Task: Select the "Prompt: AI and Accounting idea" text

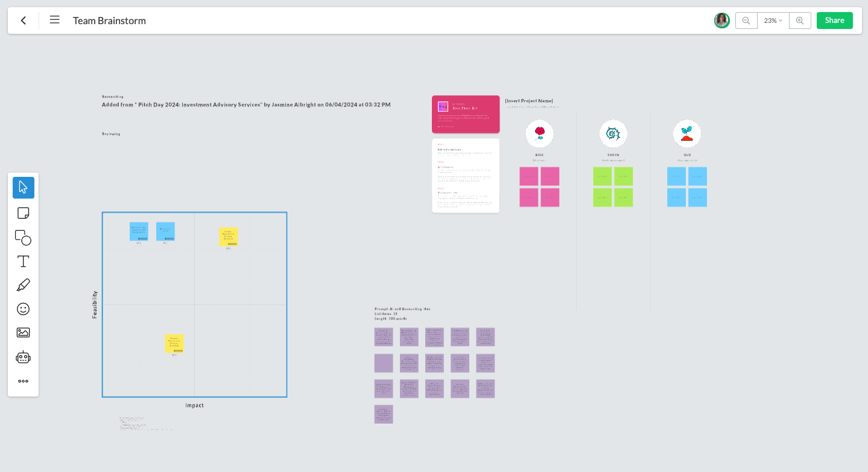Action: pos(402,309)
